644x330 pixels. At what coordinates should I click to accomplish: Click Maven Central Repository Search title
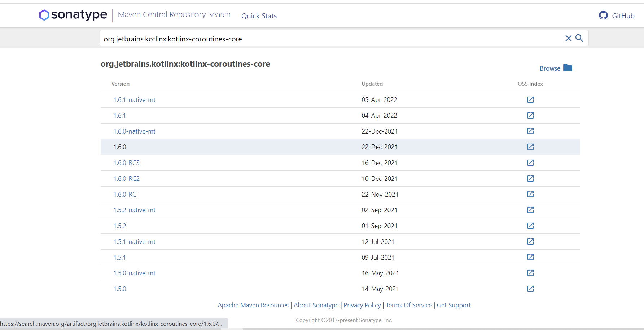pos(174,14)
